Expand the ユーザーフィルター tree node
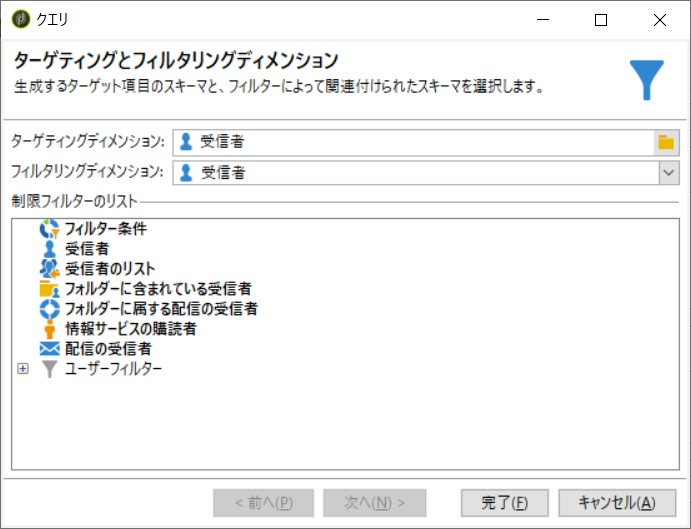This screenshot has height=529, width=691. pos(23,369)
